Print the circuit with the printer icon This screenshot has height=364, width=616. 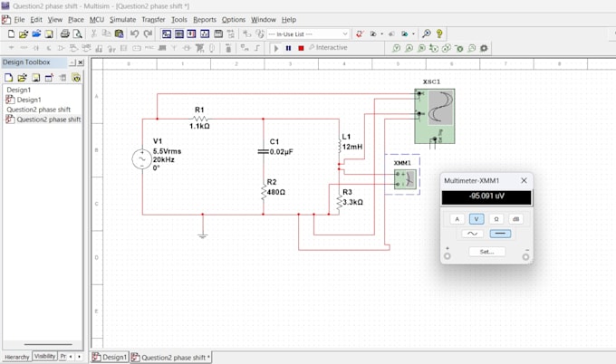[65, 34]
